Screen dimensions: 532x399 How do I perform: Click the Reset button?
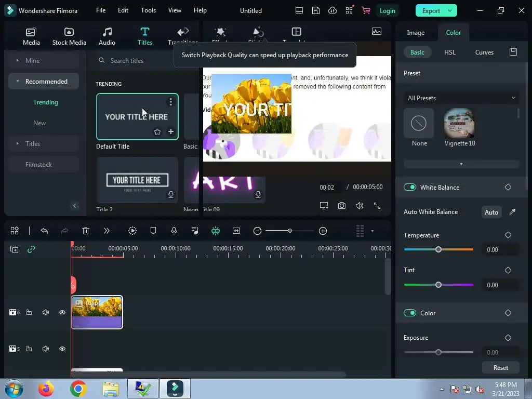(500, 367)
